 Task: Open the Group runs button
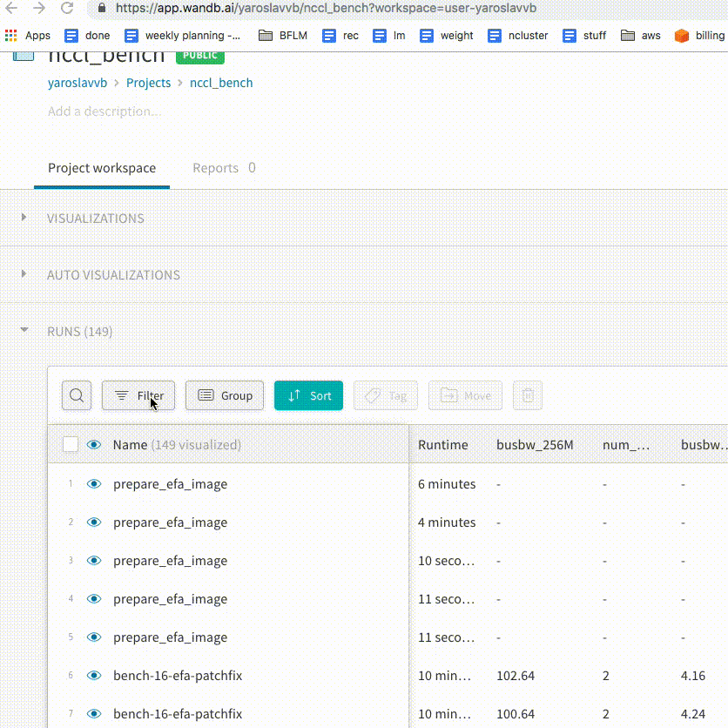(225, 395)
